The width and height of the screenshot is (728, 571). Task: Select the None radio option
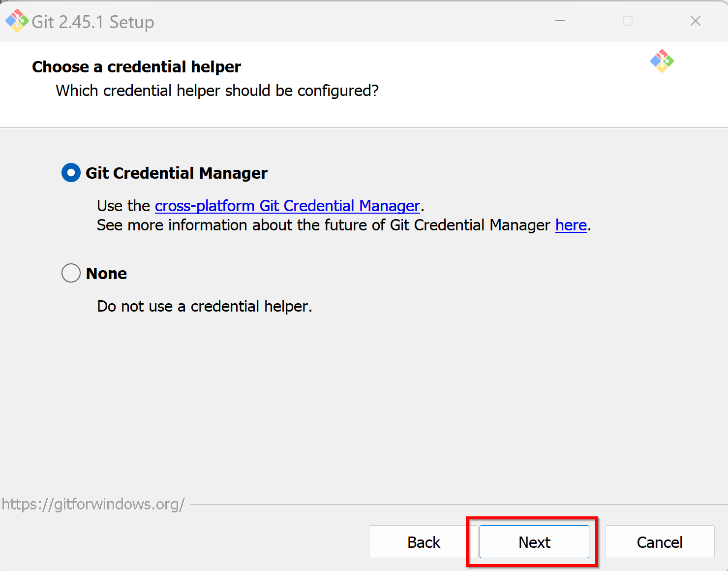coord(71,273)
